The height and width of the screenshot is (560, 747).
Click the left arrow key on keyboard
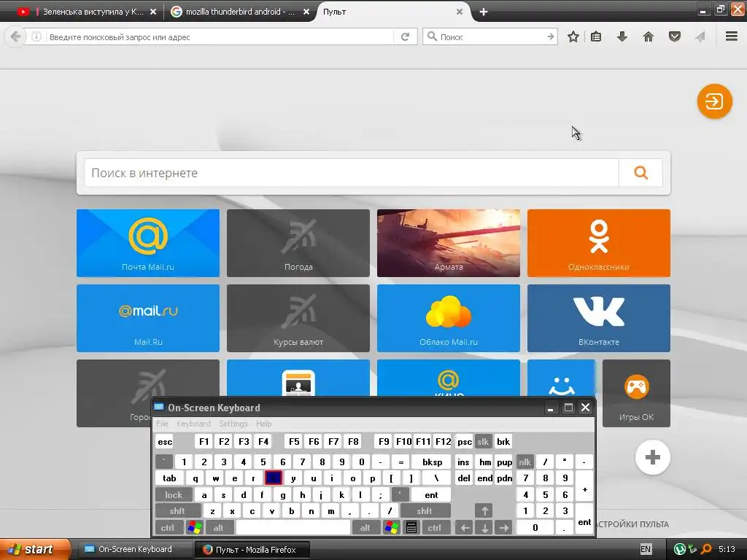pyautogui.click(x=465, y=528)
